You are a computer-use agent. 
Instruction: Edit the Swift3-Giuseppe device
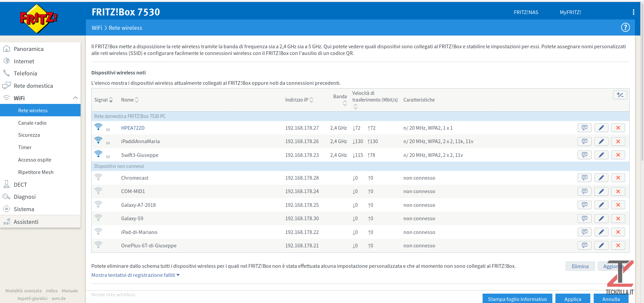601,155
